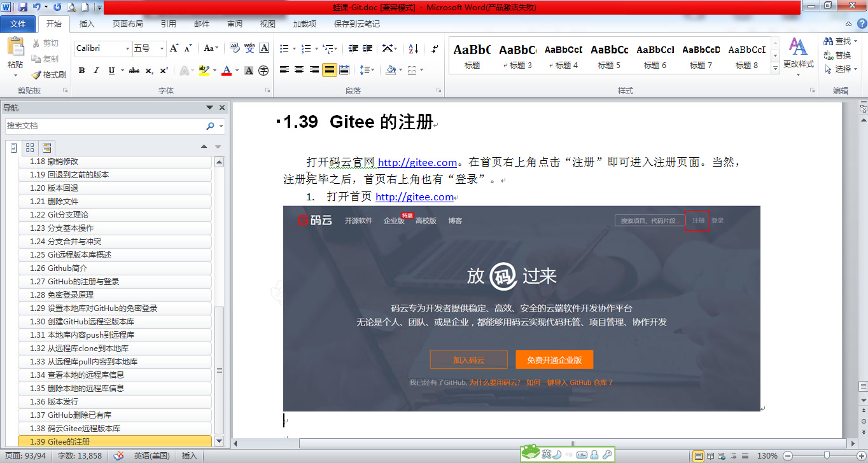Click the red font color button
Viewport: 868px width, 463px height.
226,71
